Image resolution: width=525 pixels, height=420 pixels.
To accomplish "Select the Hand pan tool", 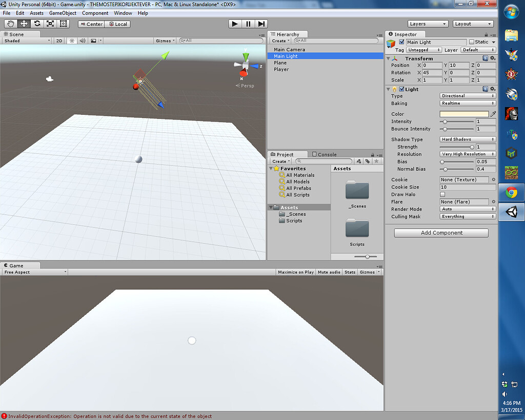I will [x=10, y=24].
